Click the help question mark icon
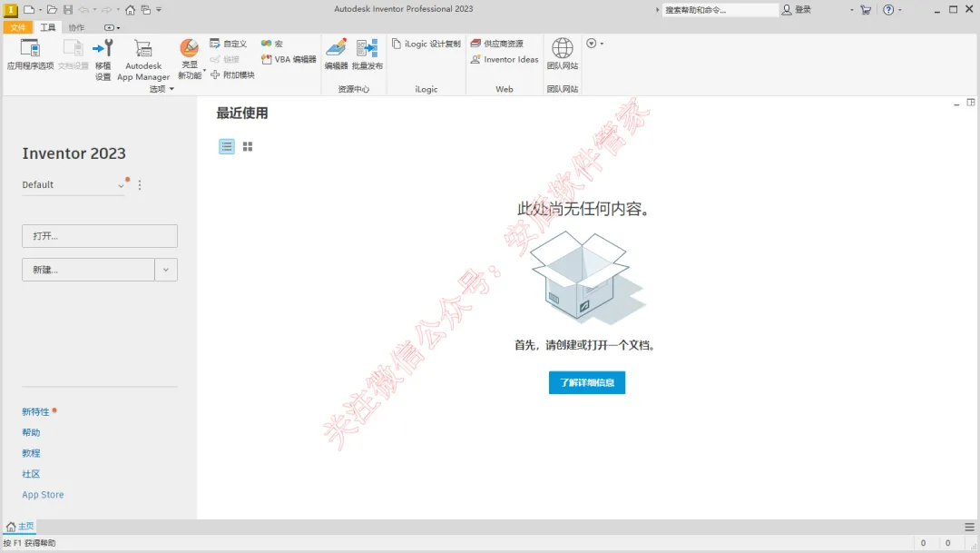Screen dimensions: 980x553 888,10
